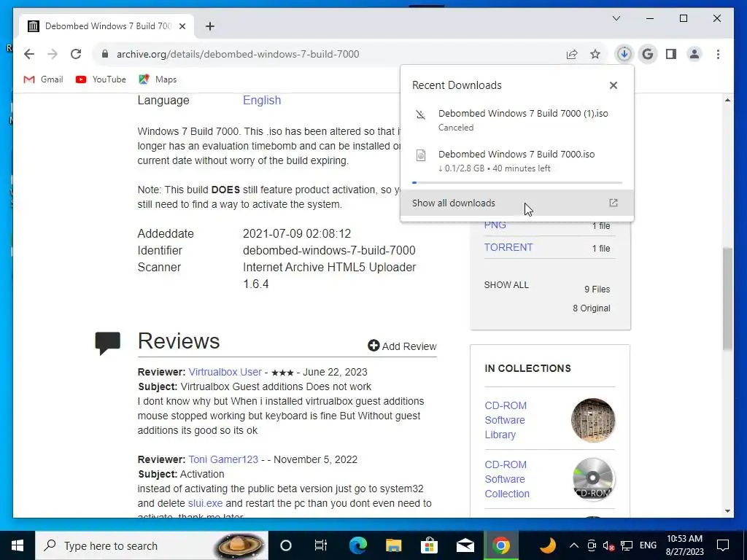Open reviewer Virtrualbox User profile
Image resolution: width=747 pixels, height=560 pixels.
coord(225,372)
